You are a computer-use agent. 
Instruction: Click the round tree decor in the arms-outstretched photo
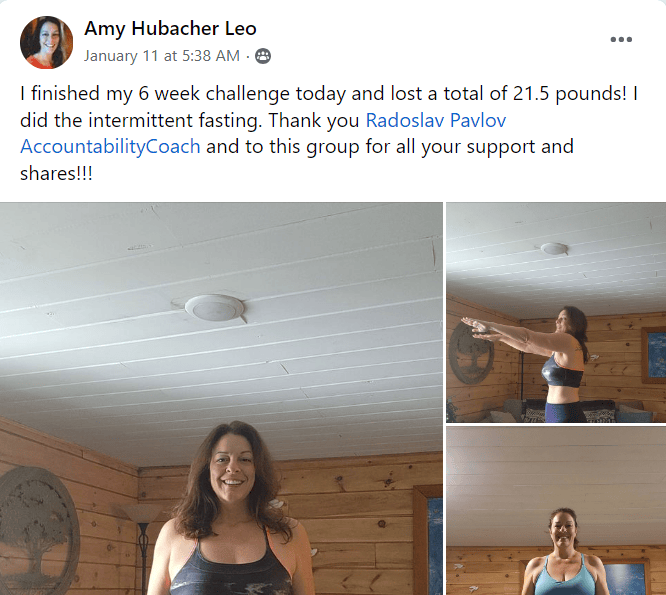pyautogui.click(x=471, y=351)
